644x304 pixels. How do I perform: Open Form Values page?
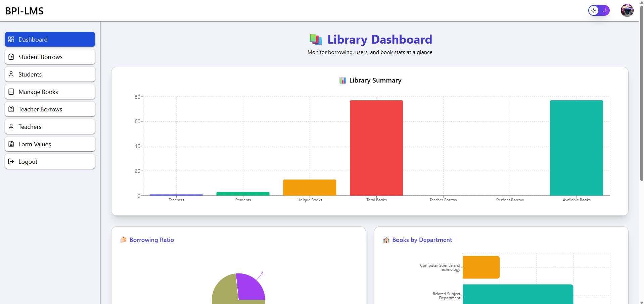[50, 144]
